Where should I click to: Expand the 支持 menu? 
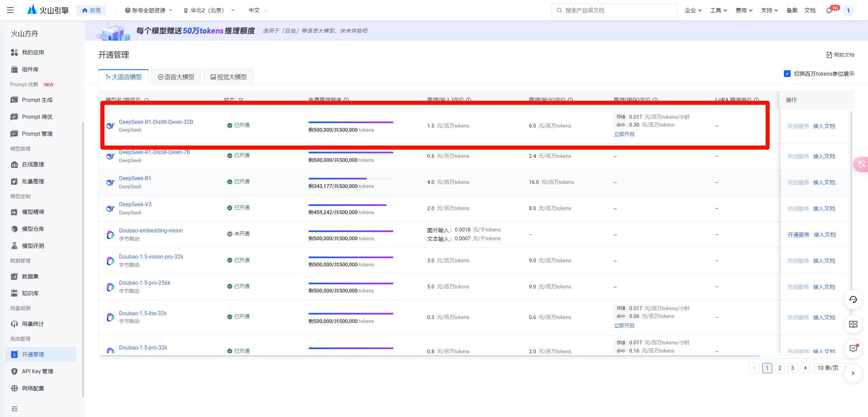click(769, 10)
